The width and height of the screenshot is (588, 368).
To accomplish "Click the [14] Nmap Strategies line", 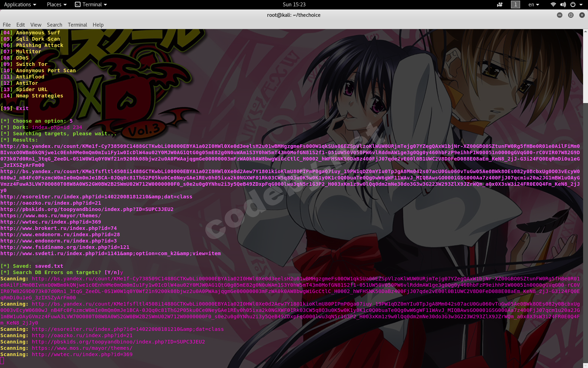I will click(32, 96).
